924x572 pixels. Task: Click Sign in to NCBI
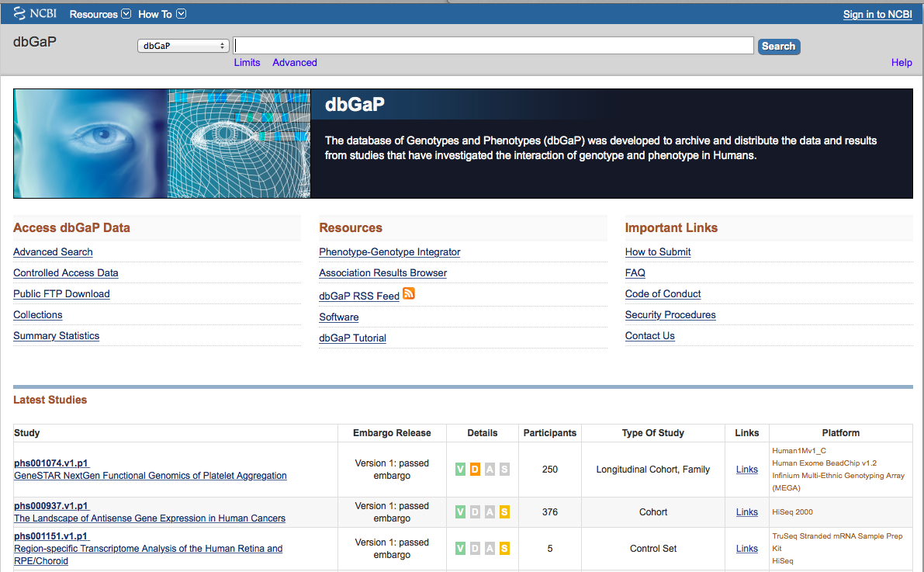[x=877, y=14]
